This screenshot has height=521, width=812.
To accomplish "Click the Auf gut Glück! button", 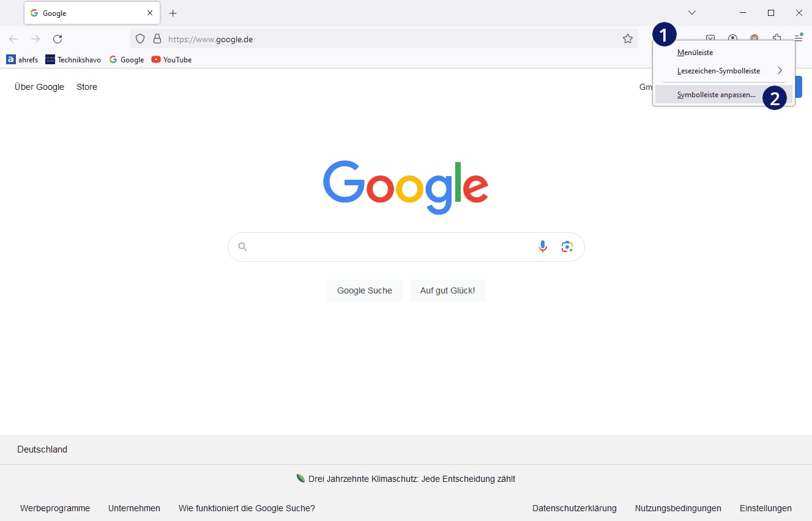I will click(448, 290).
